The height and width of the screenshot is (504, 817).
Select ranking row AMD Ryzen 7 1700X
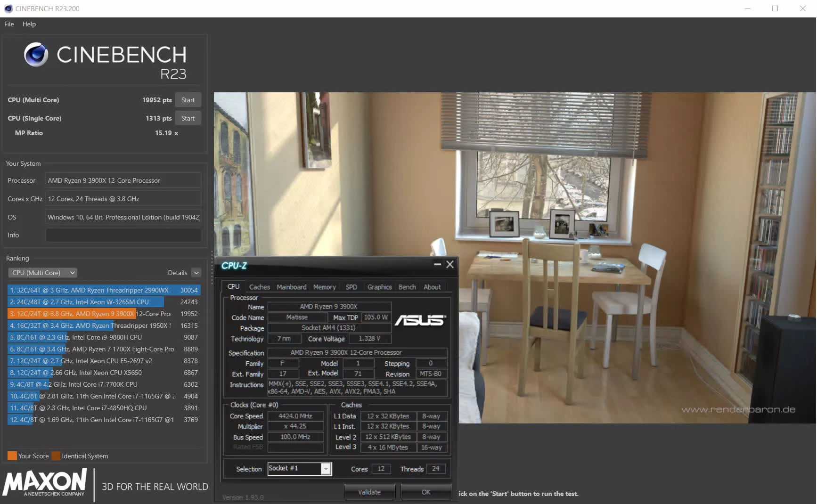pyautogui.click(x=104, y=349)
